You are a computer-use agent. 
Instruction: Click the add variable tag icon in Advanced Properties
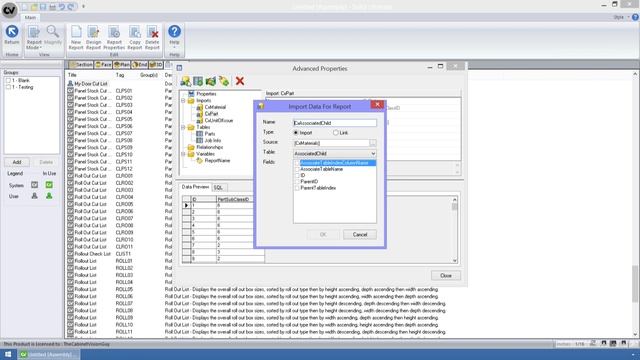pos(224,81)
